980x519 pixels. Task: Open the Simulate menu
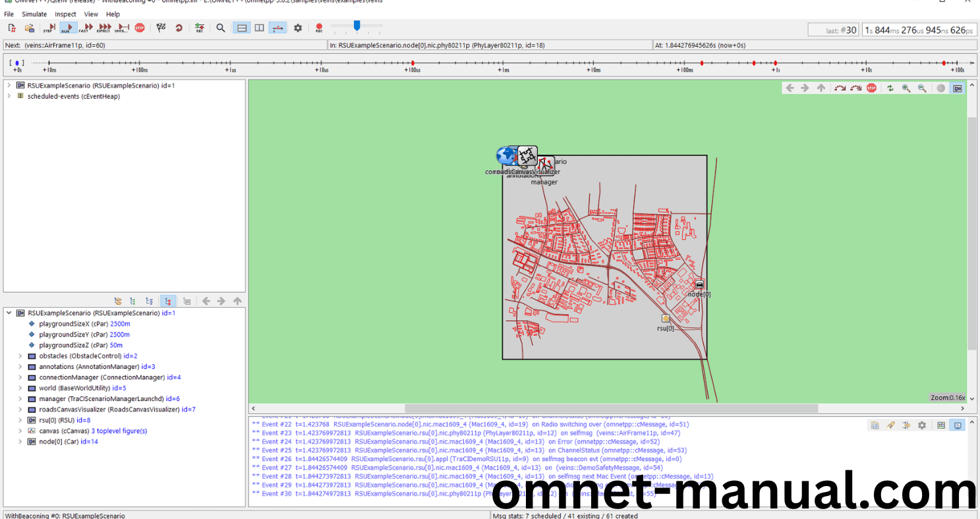(x=34, y=14)
